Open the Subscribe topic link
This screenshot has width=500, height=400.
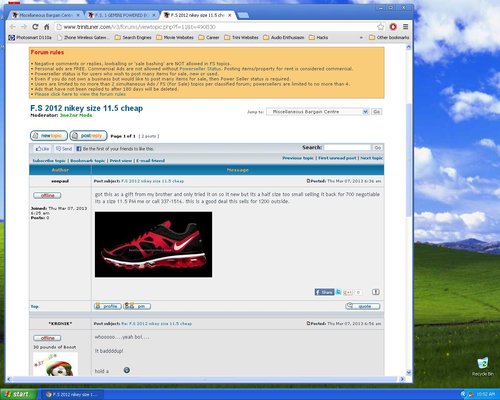49,161
